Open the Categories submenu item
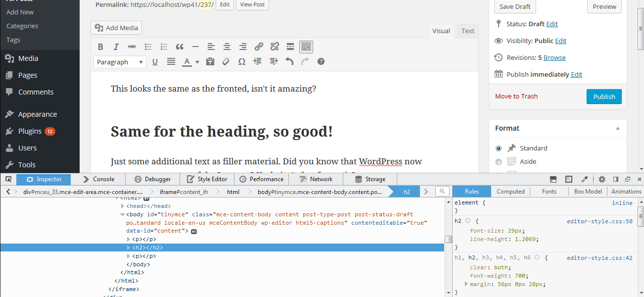This screenshot has width=644, height=297. pos(22,26)
